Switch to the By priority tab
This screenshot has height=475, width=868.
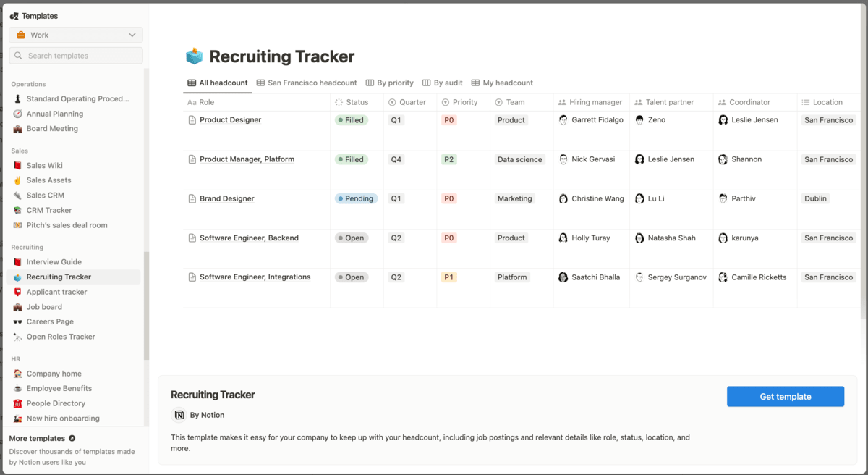(x=390, y=83)
